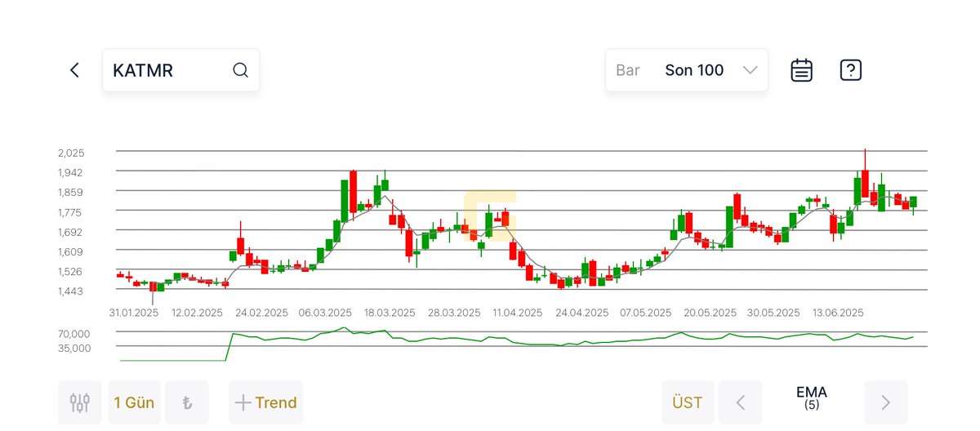
Task: Click the 35,000 volume axis label
Action: point(74,348)
